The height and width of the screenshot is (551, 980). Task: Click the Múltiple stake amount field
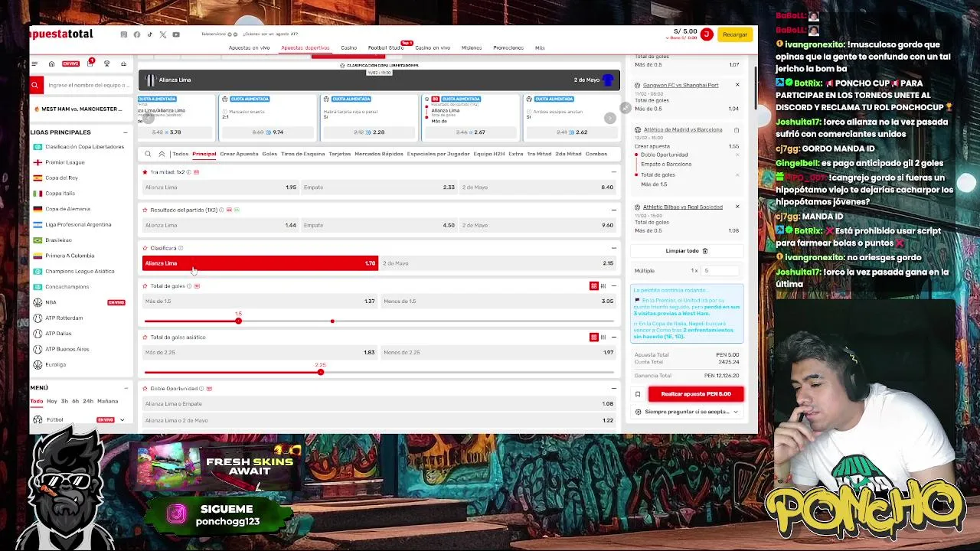tap(720, 271)
